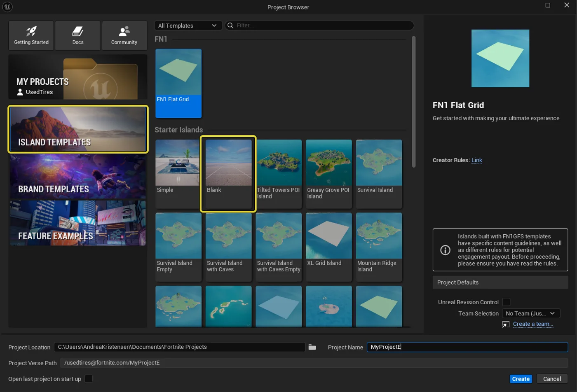Select the Survival Island Empty template
Screen dimensions: 577x392
click(x=178, y=247)
